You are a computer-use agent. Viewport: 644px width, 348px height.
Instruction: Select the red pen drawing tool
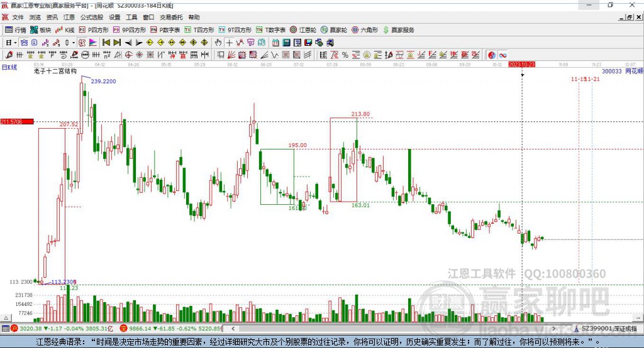(x=9, y=55)
